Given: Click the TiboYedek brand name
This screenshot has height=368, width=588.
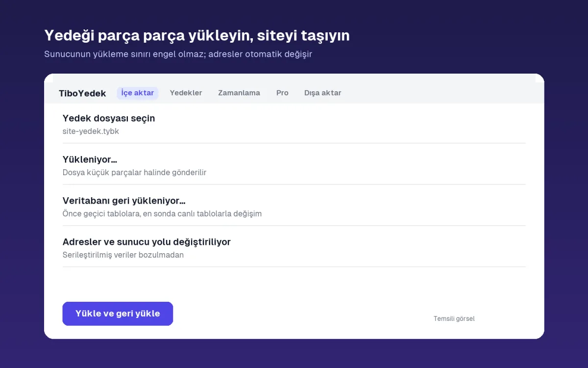Looking at the screenshot, I should click(82, 93).
